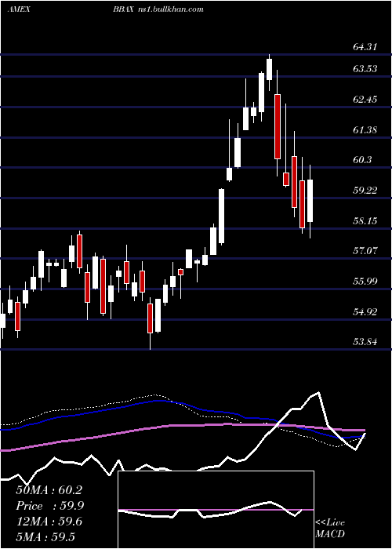The width and height of the screenshot is (392, 549).
Task: Click the 53.84 price level label
Action: click(x=365, y=342)
